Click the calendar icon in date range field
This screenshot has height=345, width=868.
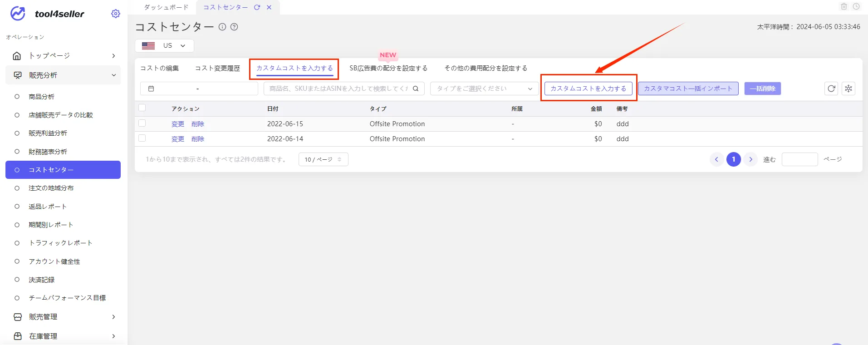click(151, 89)
